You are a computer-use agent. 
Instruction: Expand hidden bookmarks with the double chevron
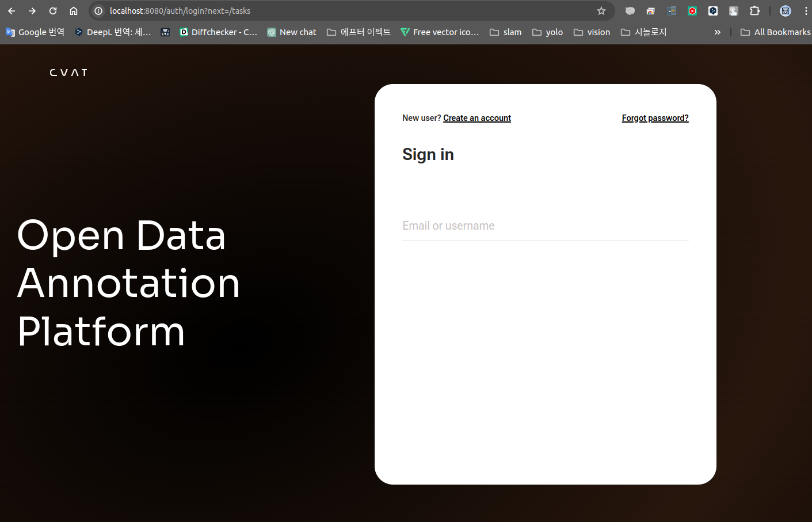717,32
